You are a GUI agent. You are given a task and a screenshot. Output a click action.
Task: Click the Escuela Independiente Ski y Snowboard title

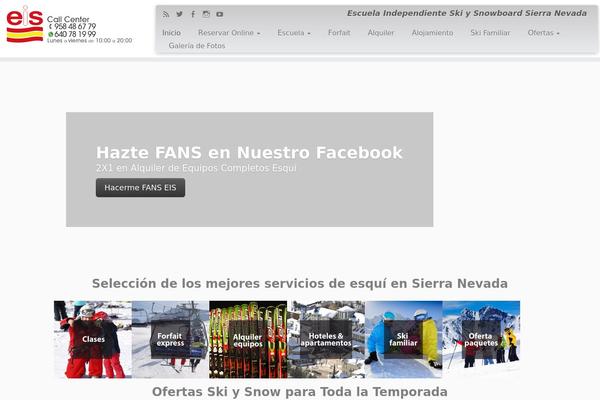[x=467, y=13]
